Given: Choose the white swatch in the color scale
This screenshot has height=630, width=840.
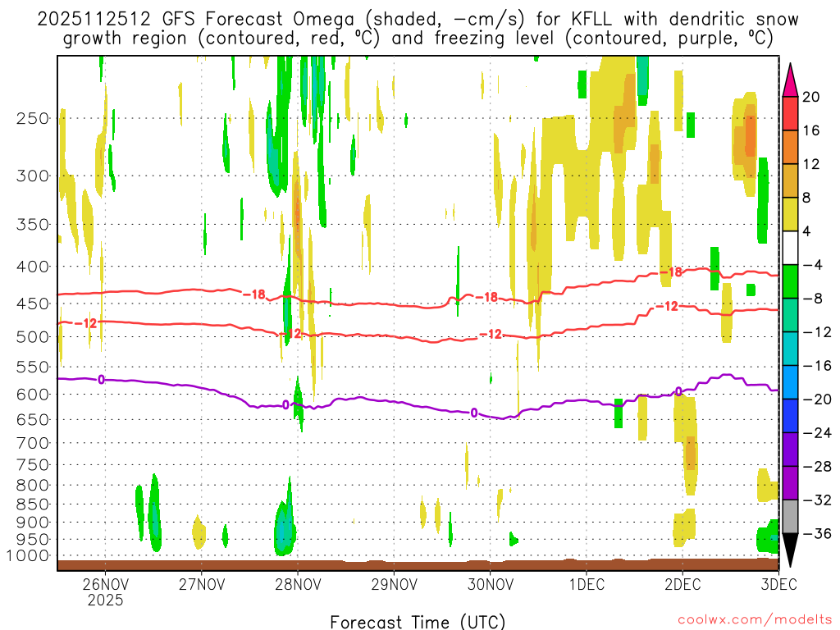Looking at the screenshot, I should [x=790, y=248].
